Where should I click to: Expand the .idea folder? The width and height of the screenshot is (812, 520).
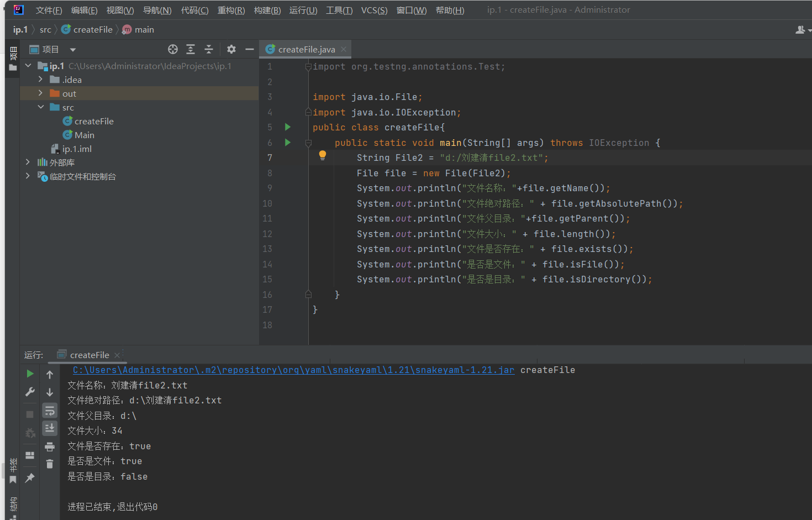pyautogui.click(x=40, y=80)
